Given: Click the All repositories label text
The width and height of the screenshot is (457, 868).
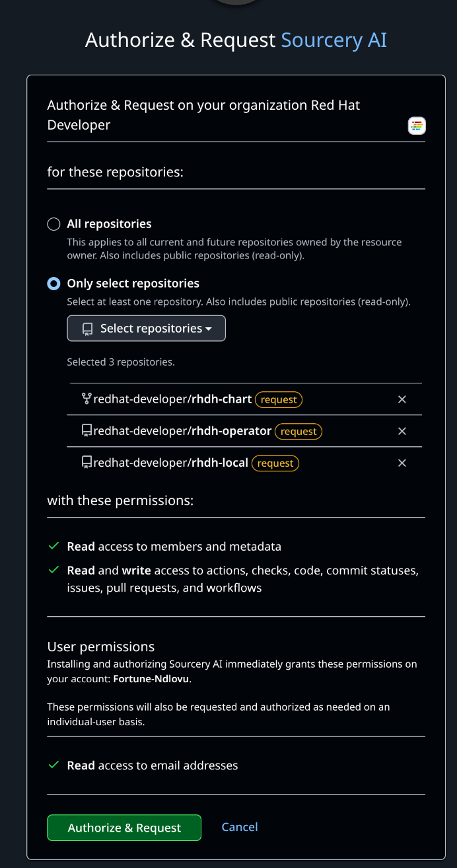Looking at the screenshot, I should click(109, 224).
